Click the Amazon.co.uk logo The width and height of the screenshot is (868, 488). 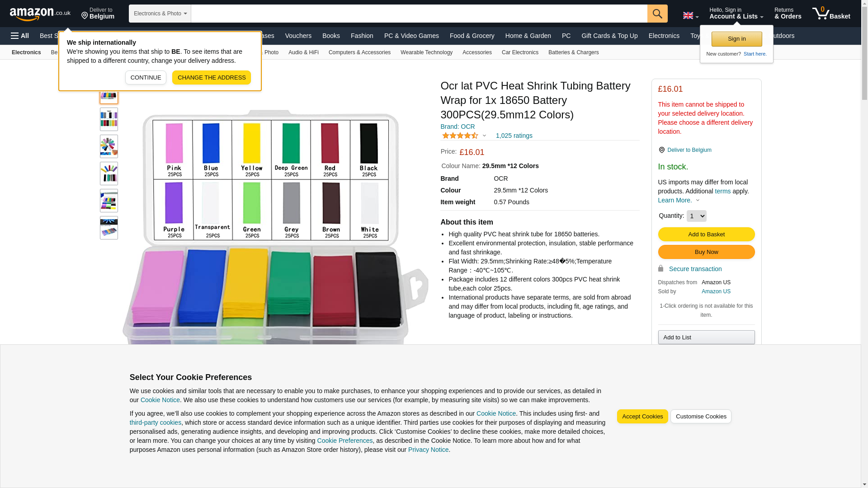(40, 14)
